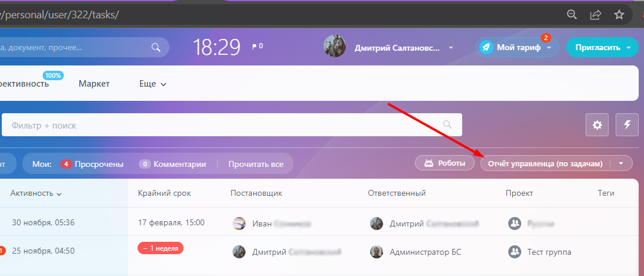Click the 30 ноября, 05:36 activity cell
The image size is (644, 276).
tap(43, 223)
